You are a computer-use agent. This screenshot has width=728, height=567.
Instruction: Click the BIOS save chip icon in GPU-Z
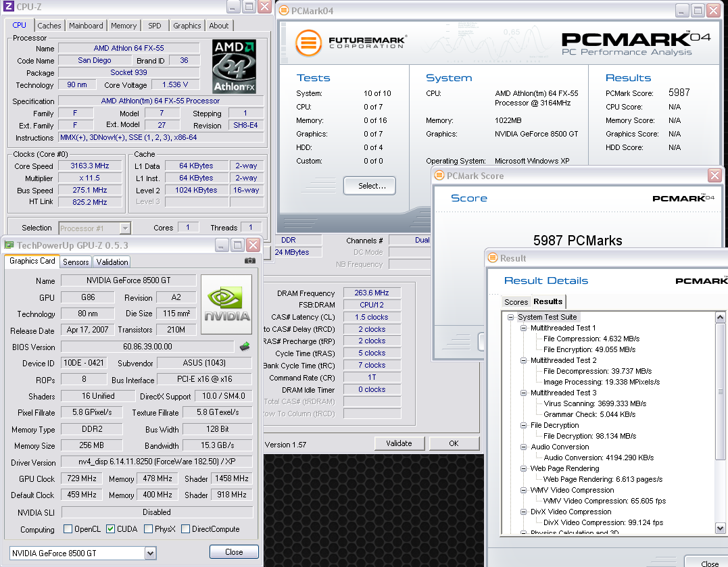[x=245, y=347]
